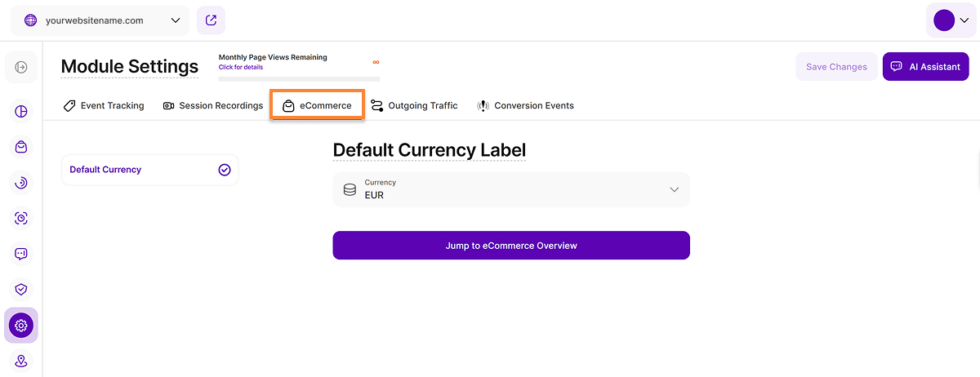This screenshot has height=377, width=980.
Task: Open the chat bubble sidebar icon
Action: click(21, 254)
